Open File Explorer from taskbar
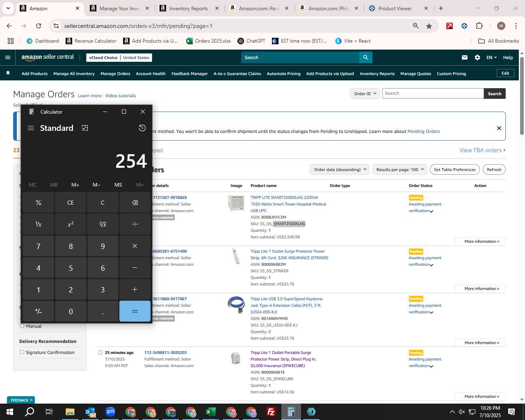Screen dimensions: 525x420 (x=70, y=412)
